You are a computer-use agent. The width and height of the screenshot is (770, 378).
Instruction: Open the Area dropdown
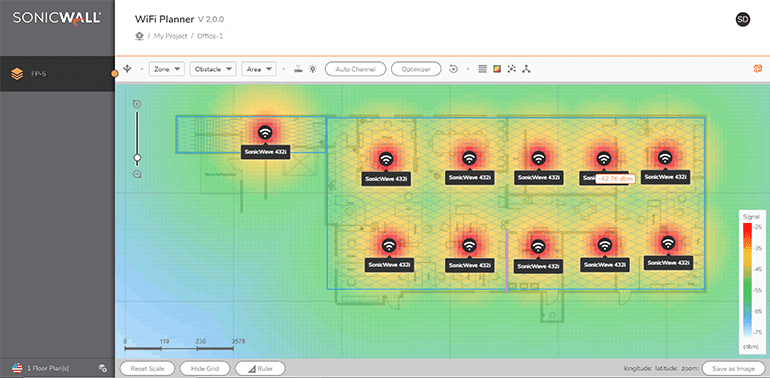point(259,69)
